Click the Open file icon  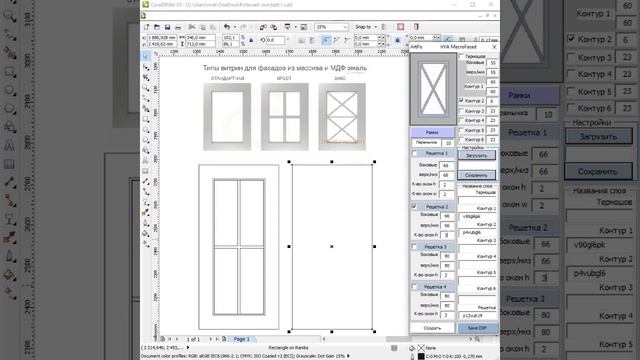157,27
